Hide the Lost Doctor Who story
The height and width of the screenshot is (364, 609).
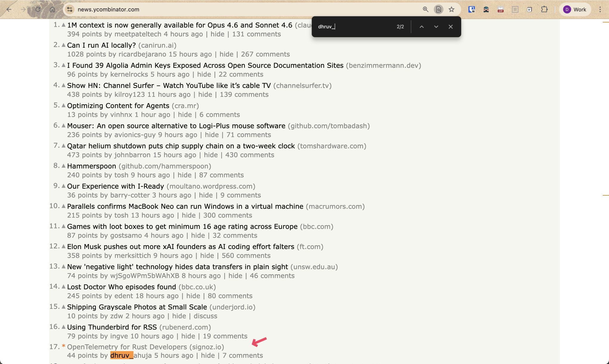pos(193,296)
